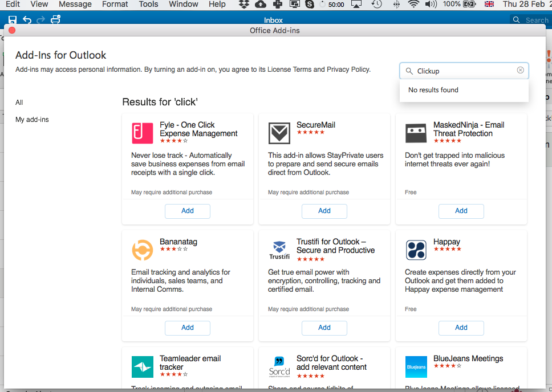Image resolution: width=552 pixels, height=392 pixels.
Task: Click the menu bar date Thu 28 Feb
Action: tap(523, 4)
